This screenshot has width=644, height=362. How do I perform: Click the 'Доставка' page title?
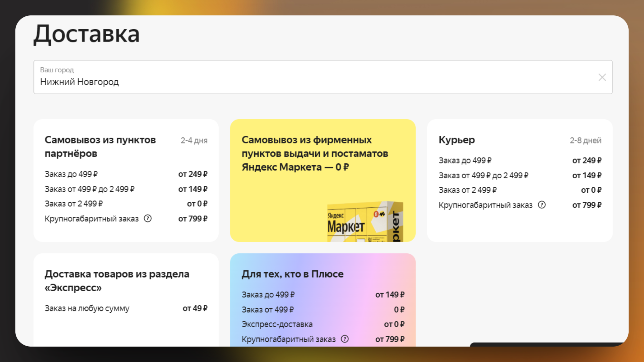(x=87, y=34)
